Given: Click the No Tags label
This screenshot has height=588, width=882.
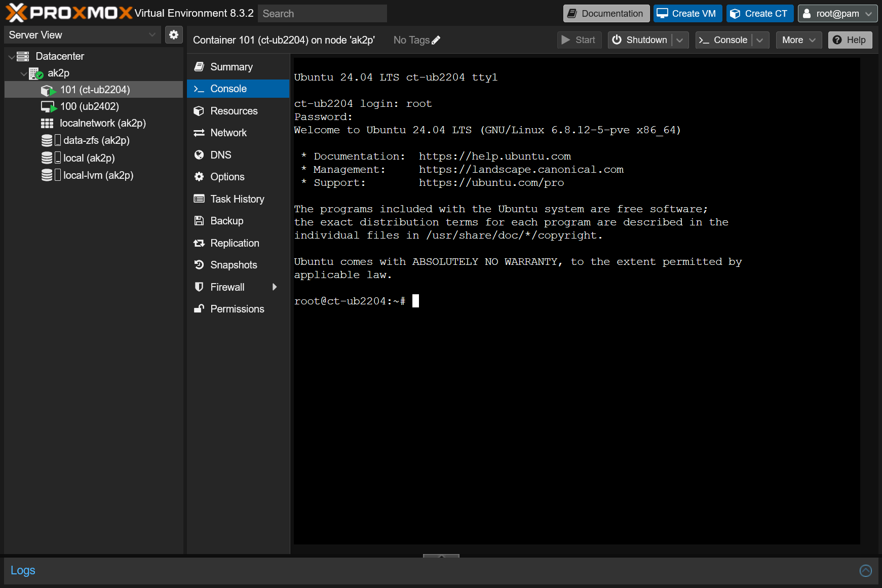Looking at the screenshot, I should [x=411, y=40].
